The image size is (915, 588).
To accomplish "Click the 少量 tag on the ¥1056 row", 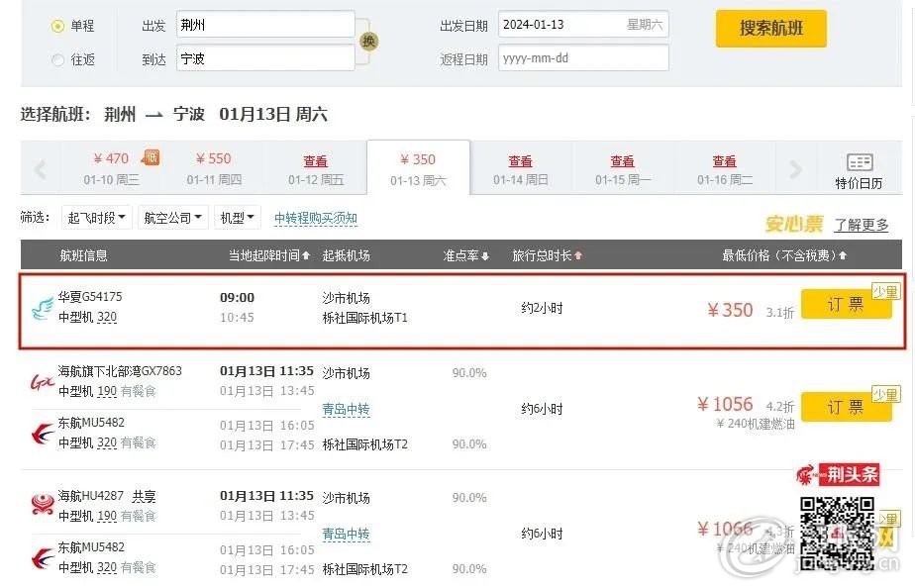I will (885, 395).
